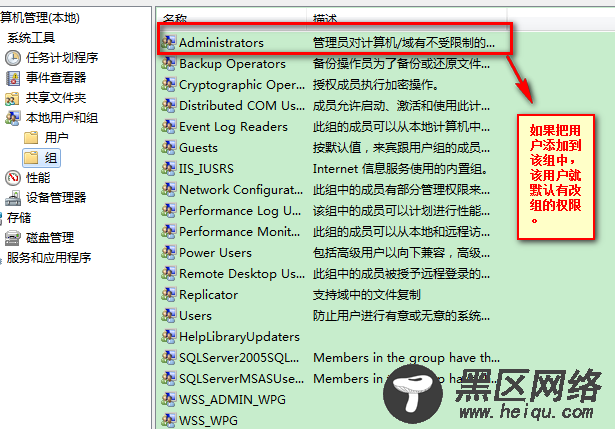Select the Shared Folders icon beside 共享文件夹
Screen dimensions: 615x429
click(12, 98)
